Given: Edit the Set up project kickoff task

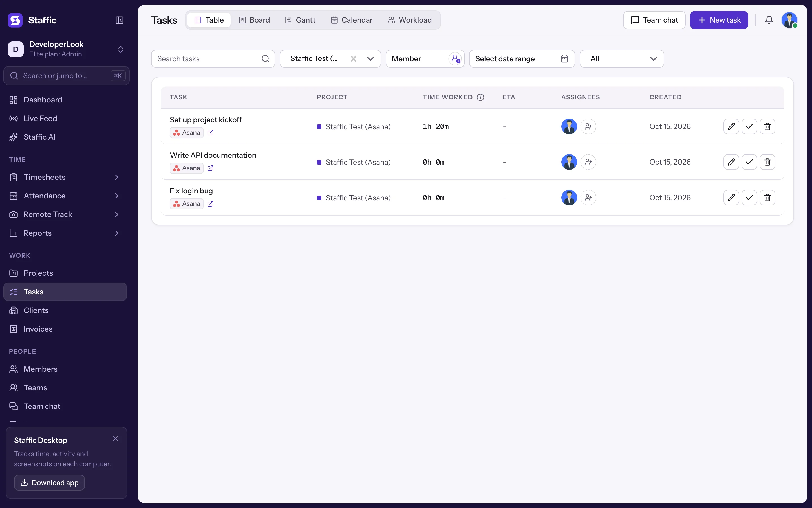Looking at the screenshot, I should coord(731,126).
